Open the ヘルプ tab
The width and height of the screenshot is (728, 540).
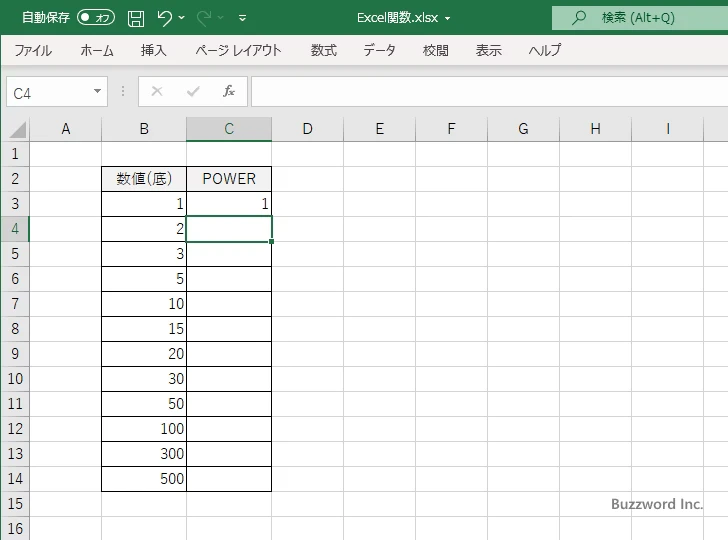click(x=545, y=50)
